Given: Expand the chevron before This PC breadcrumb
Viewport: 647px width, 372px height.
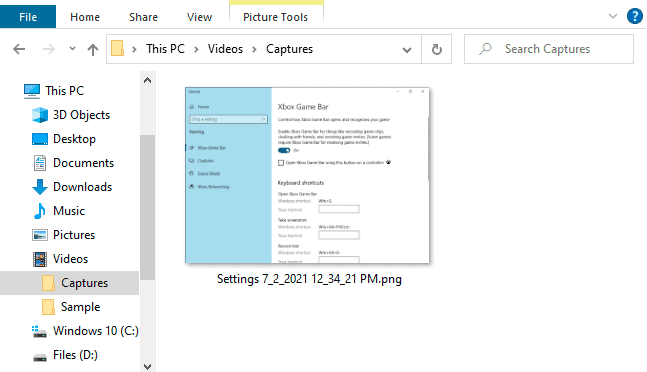Looking at the screenshot, I should point(134,49).
